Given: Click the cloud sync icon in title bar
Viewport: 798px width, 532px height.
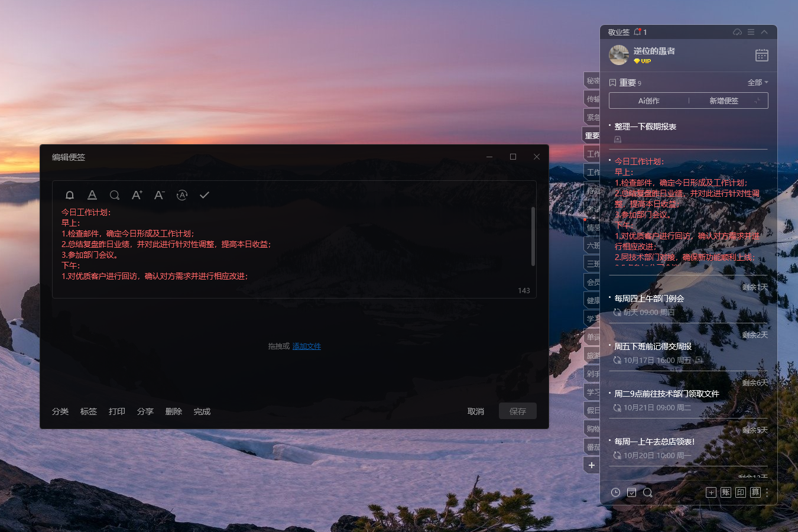Looking at the screenshot, I should pyautogui.click(x=737, y=32).
